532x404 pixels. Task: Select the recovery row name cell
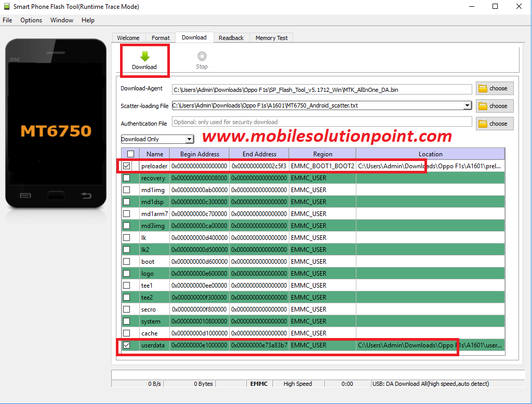click(x=154, y=178)
